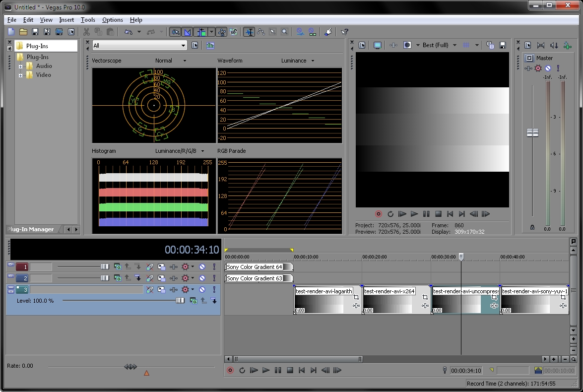Viewport: 583px width, 392px height.
Task: Save preview snapshot to file
Action: tap(503, 45)
